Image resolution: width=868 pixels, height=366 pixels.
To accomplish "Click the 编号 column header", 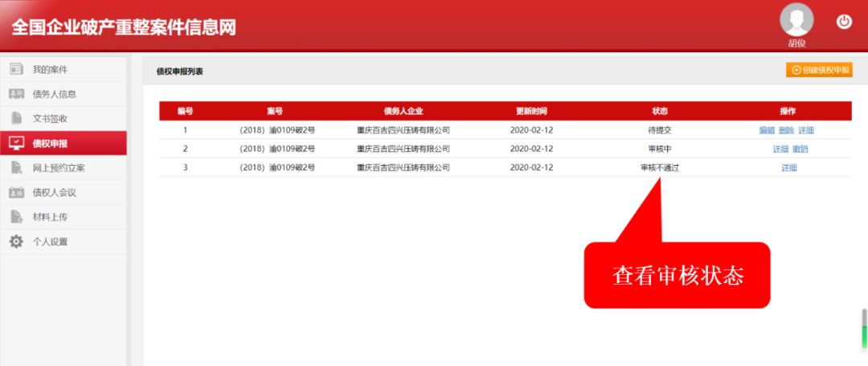I will (x=186, y=111).
